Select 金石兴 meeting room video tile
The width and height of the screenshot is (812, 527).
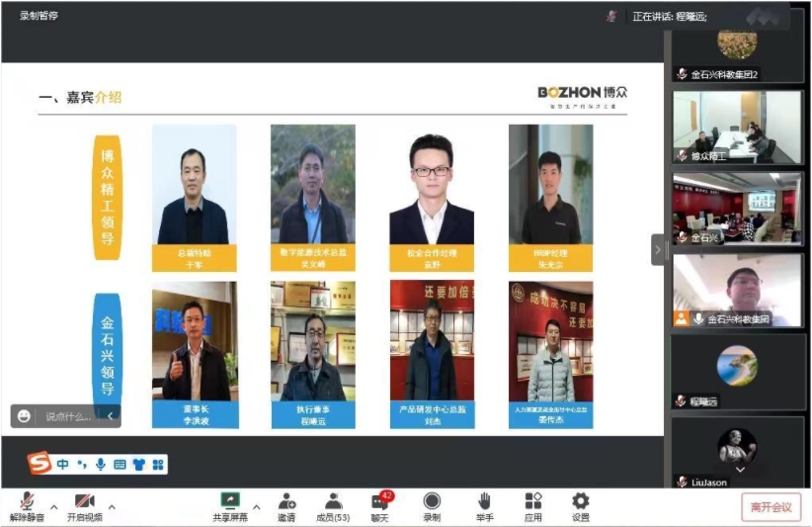[737, 209]
